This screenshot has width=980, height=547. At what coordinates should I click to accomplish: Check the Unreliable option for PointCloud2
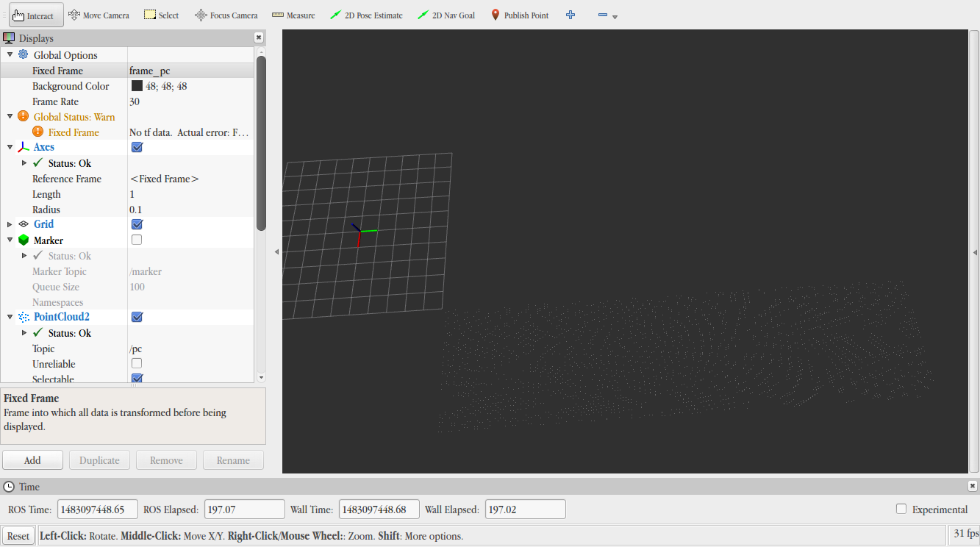click(x=137, y=363)
